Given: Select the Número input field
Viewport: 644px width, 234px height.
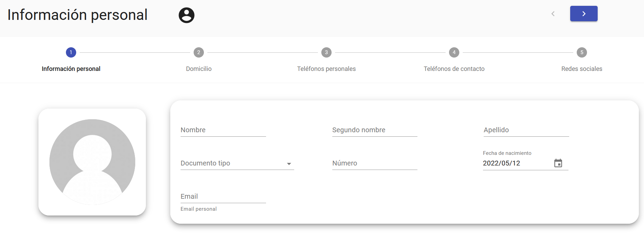Looking at the screenshot, I should (x=375, y=163).
